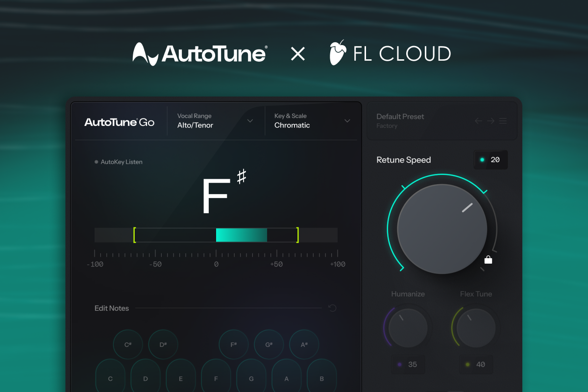Click the large Retune Speed knob
Viewport: 588px width, 392px height.
point(442,229)
